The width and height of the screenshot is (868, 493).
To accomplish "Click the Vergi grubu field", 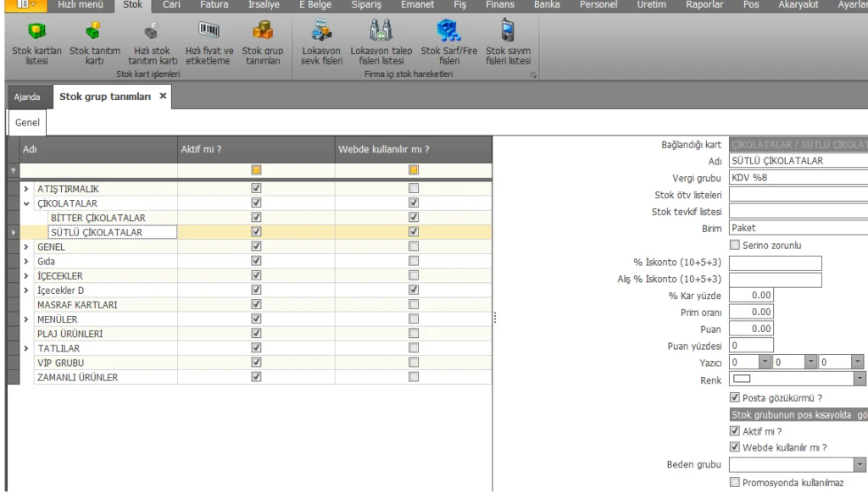I will click(x=798, y=177).
